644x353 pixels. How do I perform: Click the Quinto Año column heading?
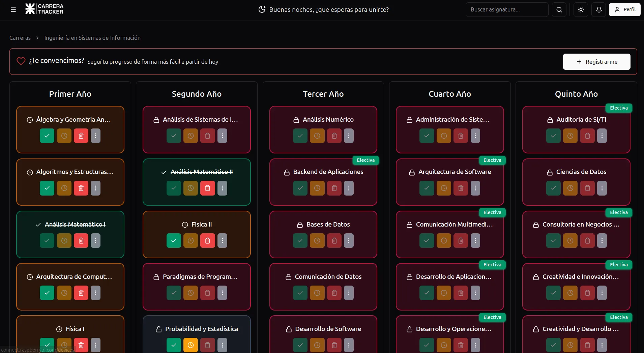(576, 94)
